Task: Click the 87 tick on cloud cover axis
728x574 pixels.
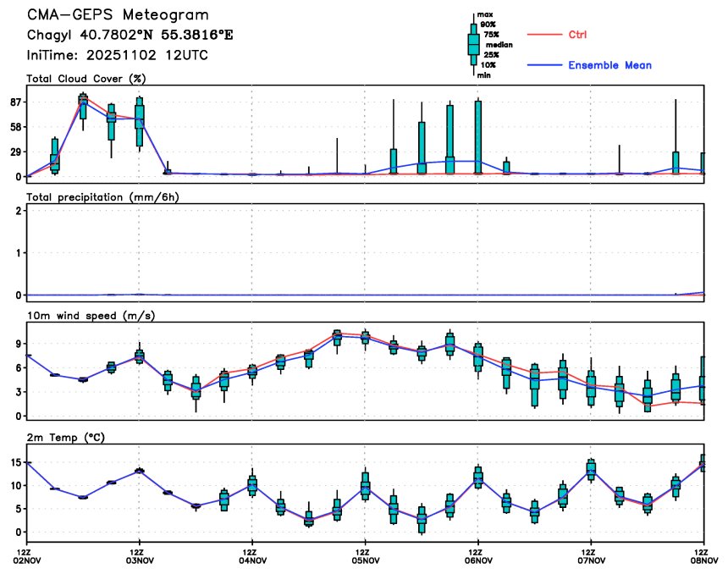Action: click(16, 102)
